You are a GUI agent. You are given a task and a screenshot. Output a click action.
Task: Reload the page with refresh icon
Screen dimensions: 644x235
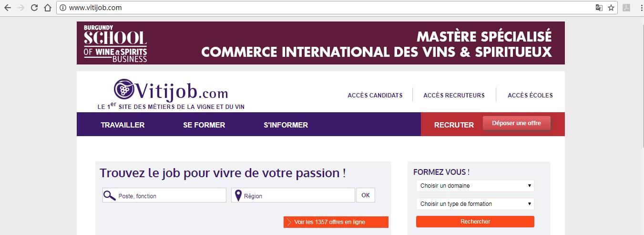coord(34,8)
